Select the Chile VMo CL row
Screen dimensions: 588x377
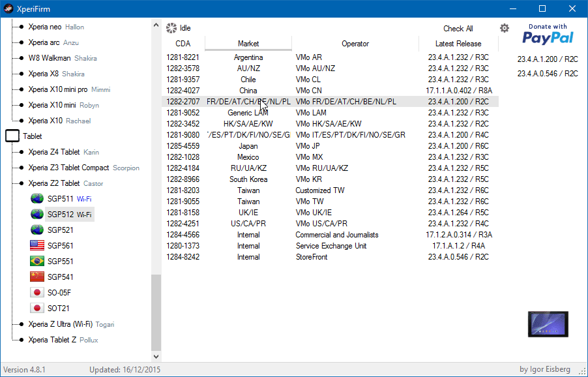(330, 80)
